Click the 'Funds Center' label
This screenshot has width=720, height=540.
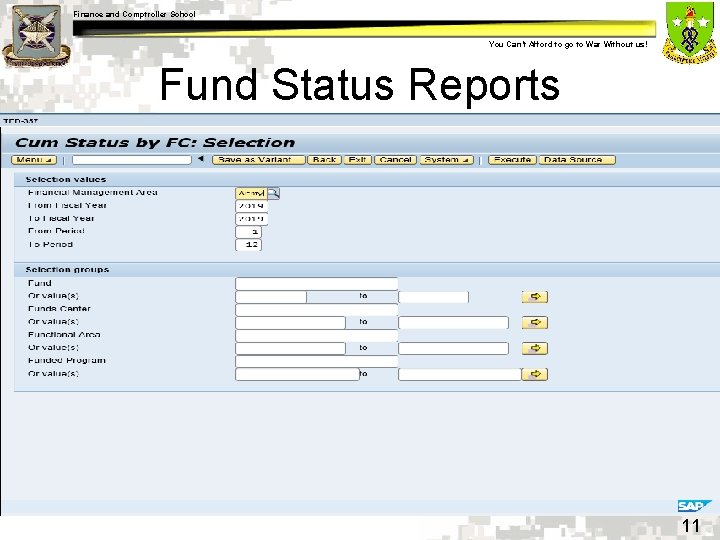[x=59, y=309]
